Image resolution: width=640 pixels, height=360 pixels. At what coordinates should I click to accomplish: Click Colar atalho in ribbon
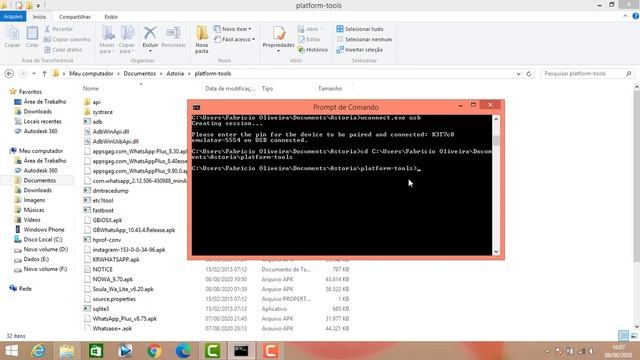tap(63, 49)
